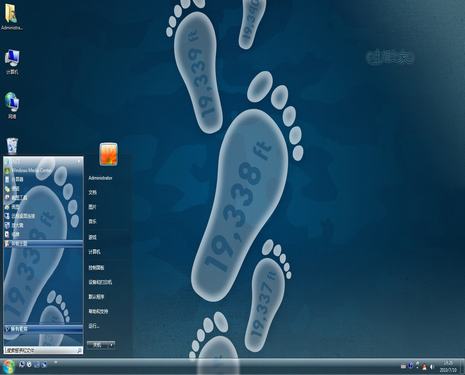Open the Recycle Bin desktop icon
Screen dimensions: 465x375
pyautogui.click(x=12, y=146)
